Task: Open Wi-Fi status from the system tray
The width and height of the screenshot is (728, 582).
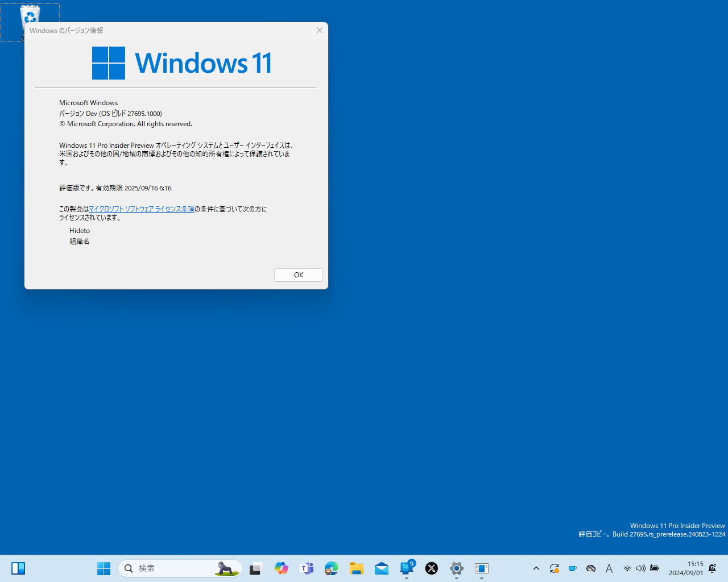Action: pos(627,568)
